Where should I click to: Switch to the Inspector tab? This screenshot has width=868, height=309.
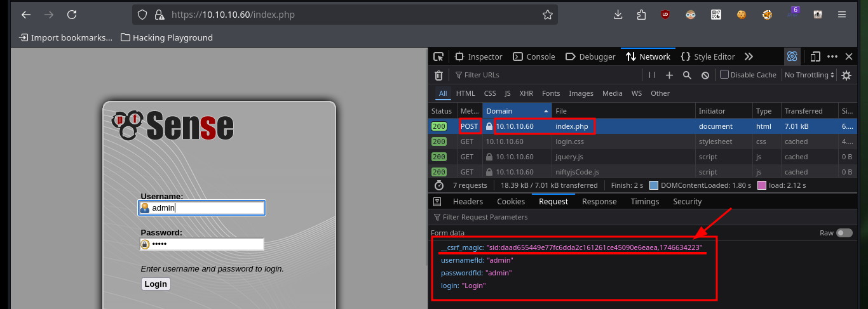click(479, 56)
